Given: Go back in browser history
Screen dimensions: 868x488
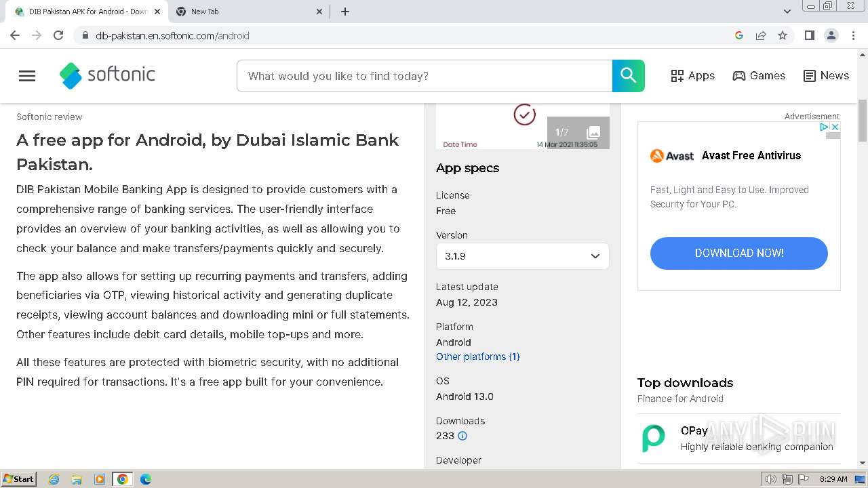Looking at the screenshot, I should [15, 35].
